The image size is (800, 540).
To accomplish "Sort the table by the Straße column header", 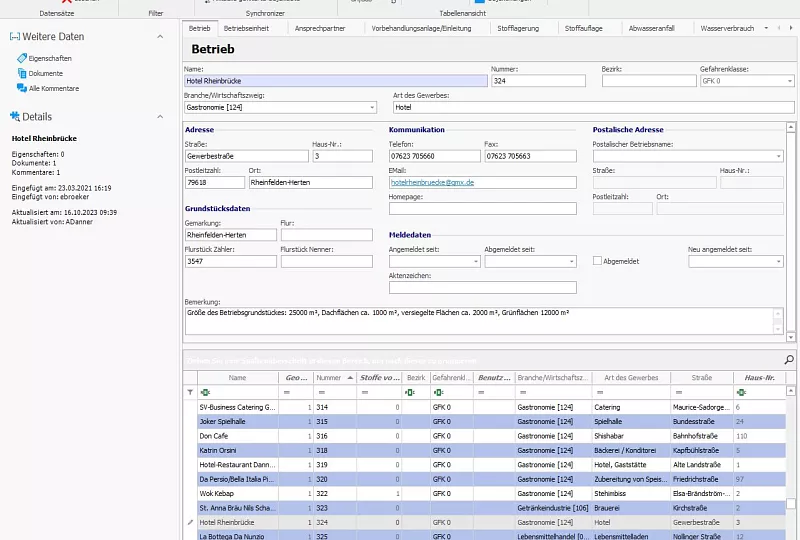I will click(702, 378).
